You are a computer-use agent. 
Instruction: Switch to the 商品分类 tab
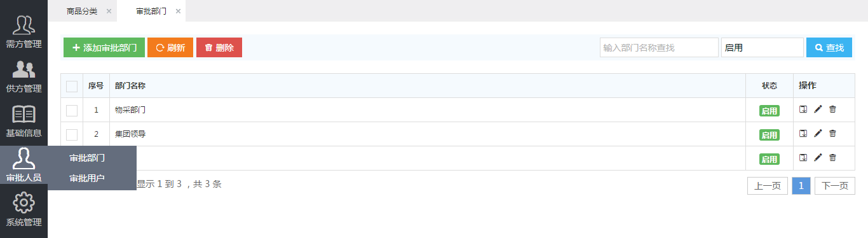(x=82, y=11)
